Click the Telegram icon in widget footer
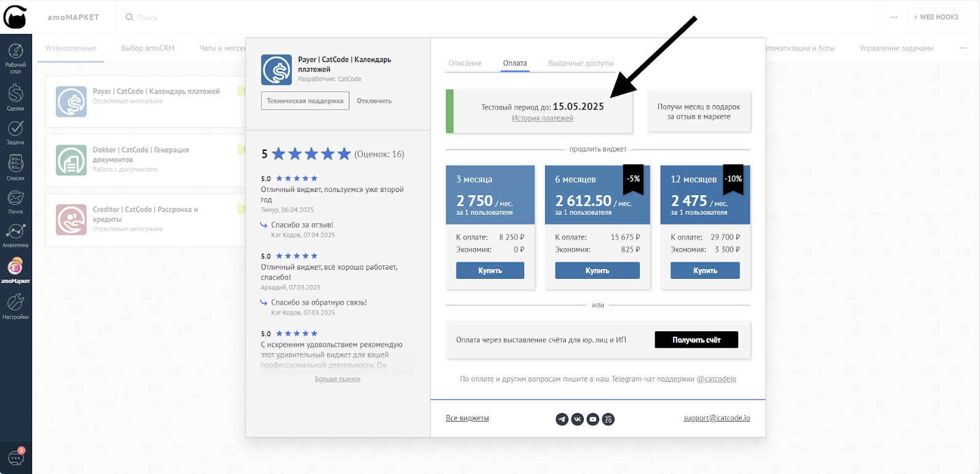 click(x=562, y=419)
